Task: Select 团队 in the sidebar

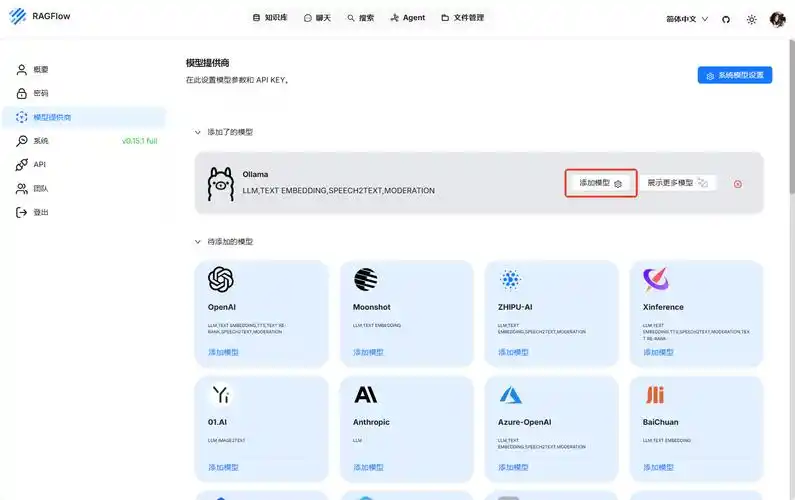Action: (x=84, y=189)
